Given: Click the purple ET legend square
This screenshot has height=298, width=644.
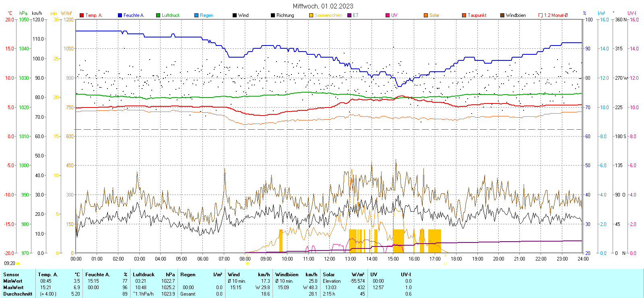Looking at the screenshot, I should (x=349, y=15).
